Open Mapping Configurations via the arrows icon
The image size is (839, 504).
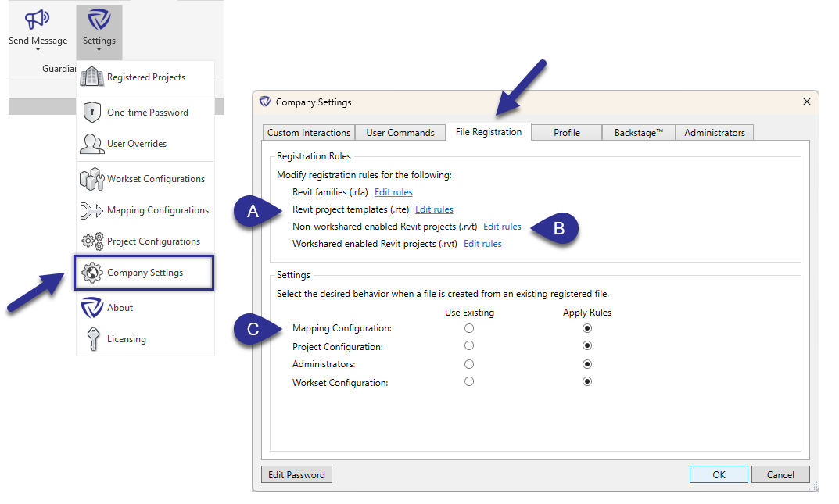click(92, 209)
